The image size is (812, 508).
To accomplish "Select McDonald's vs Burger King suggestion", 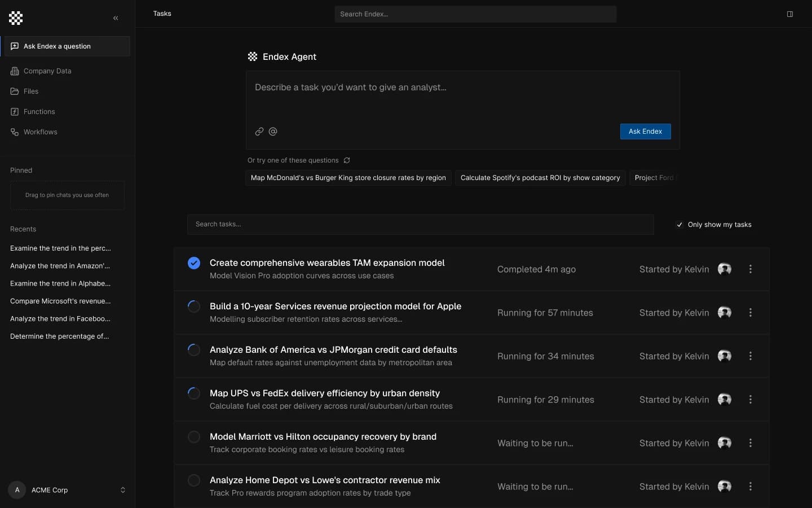I will click(348, 178).
